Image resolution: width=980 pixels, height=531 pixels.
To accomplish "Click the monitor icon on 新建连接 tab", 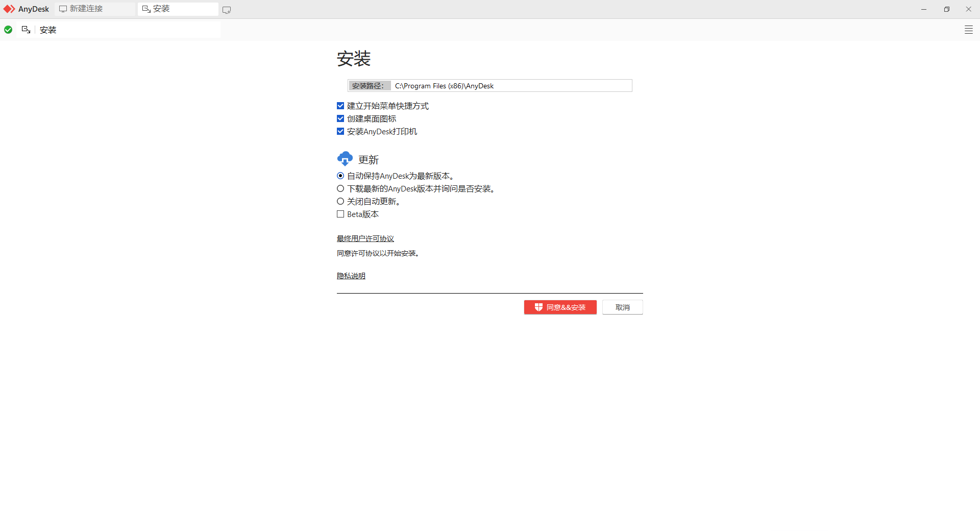I will 63,9.
